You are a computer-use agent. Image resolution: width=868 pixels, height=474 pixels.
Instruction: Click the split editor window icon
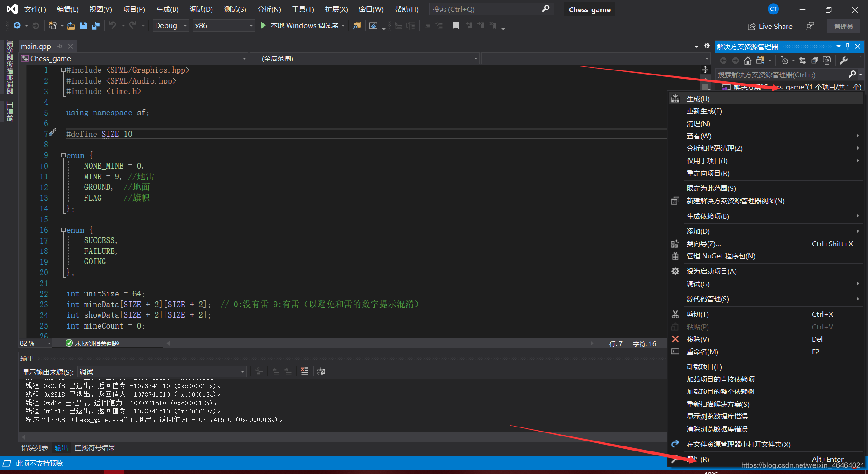pos(705,70)
